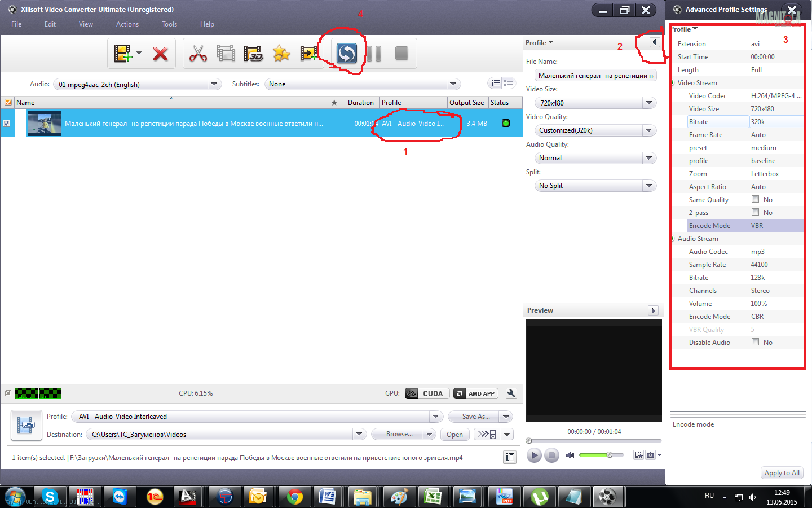Click the preview volume slider

[601, 455]
